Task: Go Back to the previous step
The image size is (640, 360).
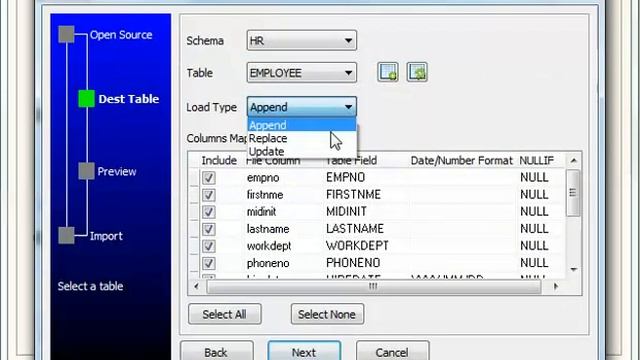Action: pos(216,351)
